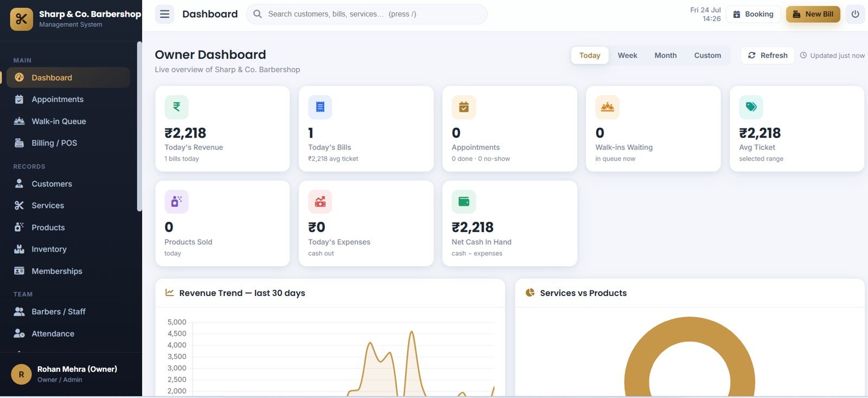Open Barbers / Staff page
Screen dimensions: 868x398
[68, 312]
